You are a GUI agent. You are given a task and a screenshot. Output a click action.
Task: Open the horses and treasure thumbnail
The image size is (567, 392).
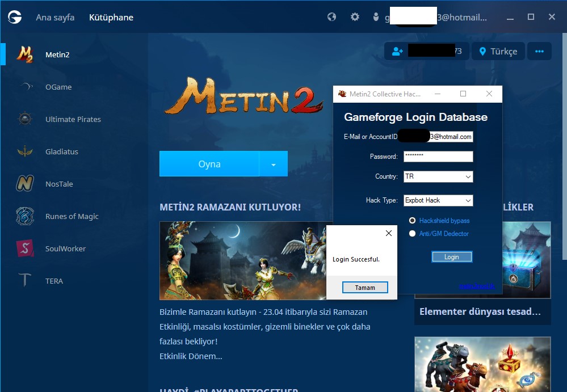pyautogui.click(x=482, y=364)
